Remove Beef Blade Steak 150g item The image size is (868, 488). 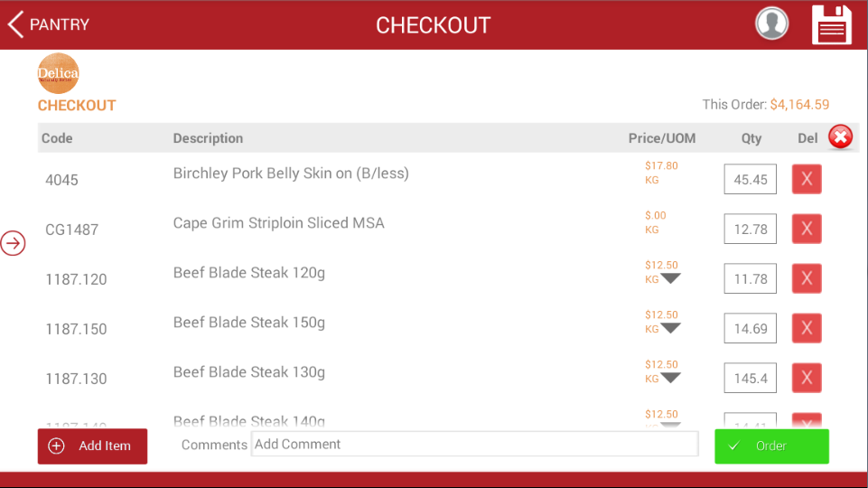tap(807, 328)
